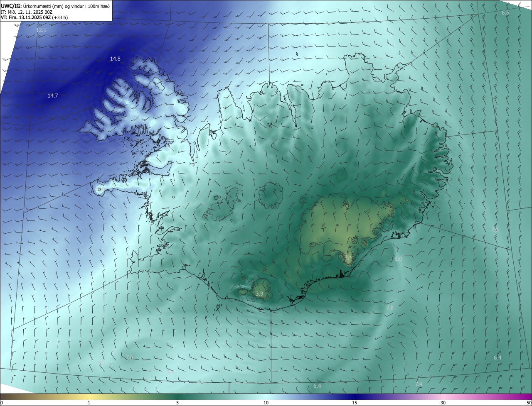Click the 12.1 value label
The height and width of the screenshot is (406, 532).
pos(41,30)
